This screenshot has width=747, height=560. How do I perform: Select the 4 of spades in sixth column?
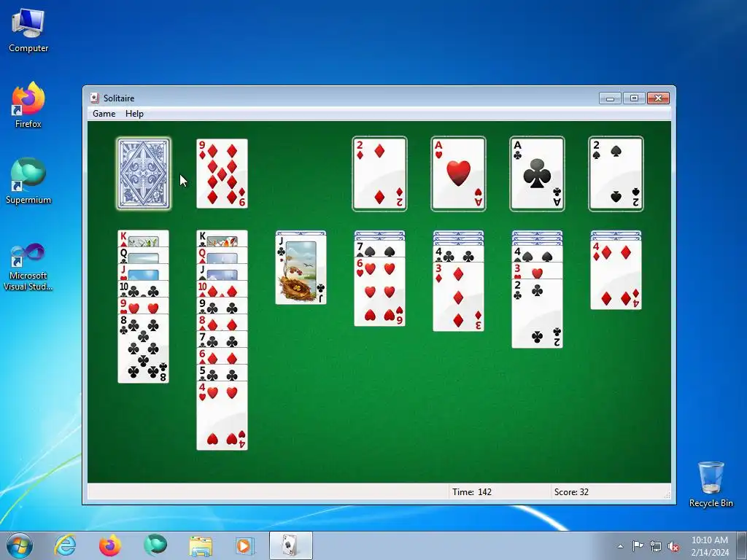[537, 254]
